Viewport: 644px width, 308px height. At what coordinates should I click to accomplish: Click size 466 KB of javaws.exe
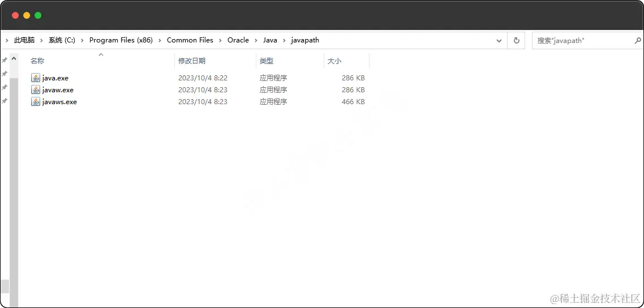[353, 102]
